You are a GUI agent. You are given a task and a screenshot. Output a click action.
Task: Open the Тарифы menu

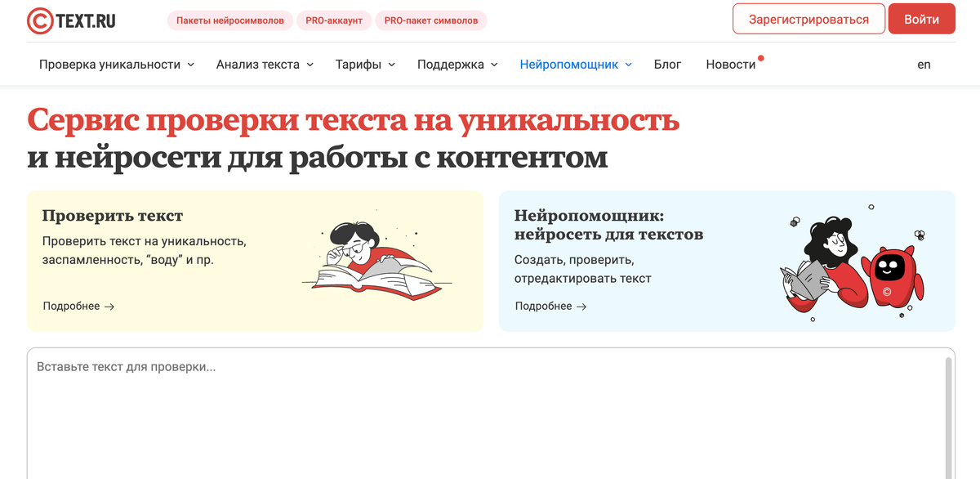(365, 65)
